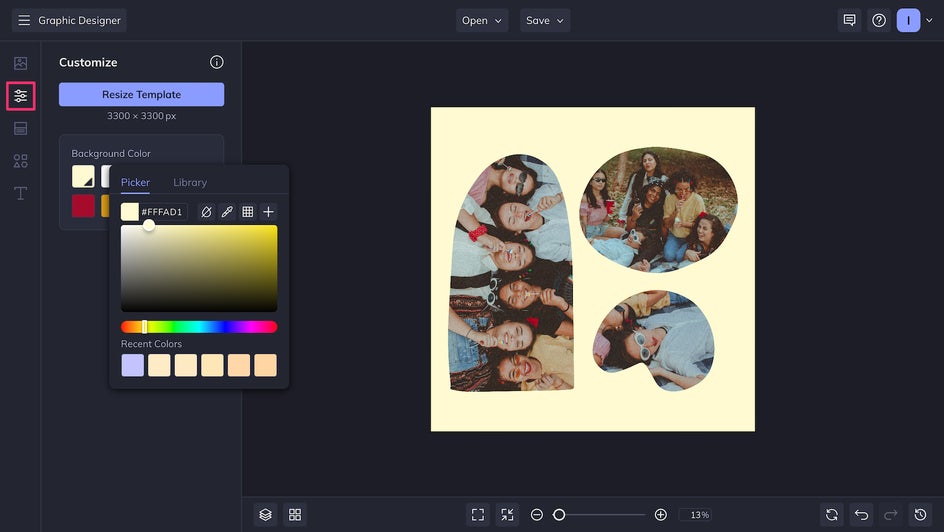This screenshot has width=944, height=532.
Task: Click the refresh/reset rotate icon
Action: click(x=832, y=515)
